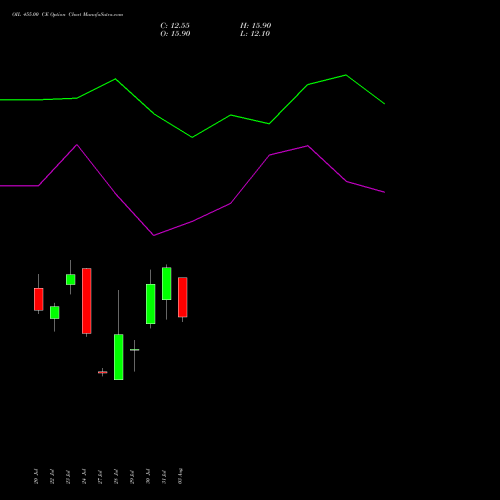This screenshot has height=500, width=500.
Task: Select the tiny red doji candle for 27 Jul
Action: [103, 372]
